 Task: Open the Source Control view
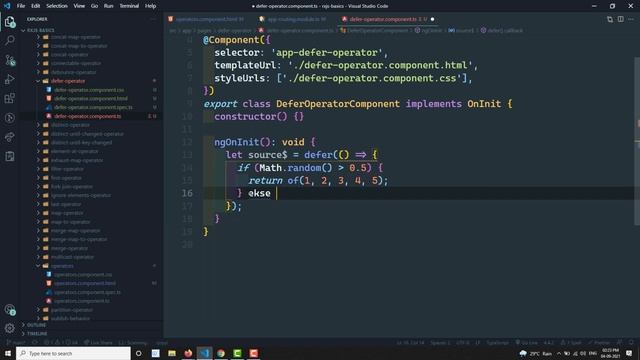click(10, 60)
